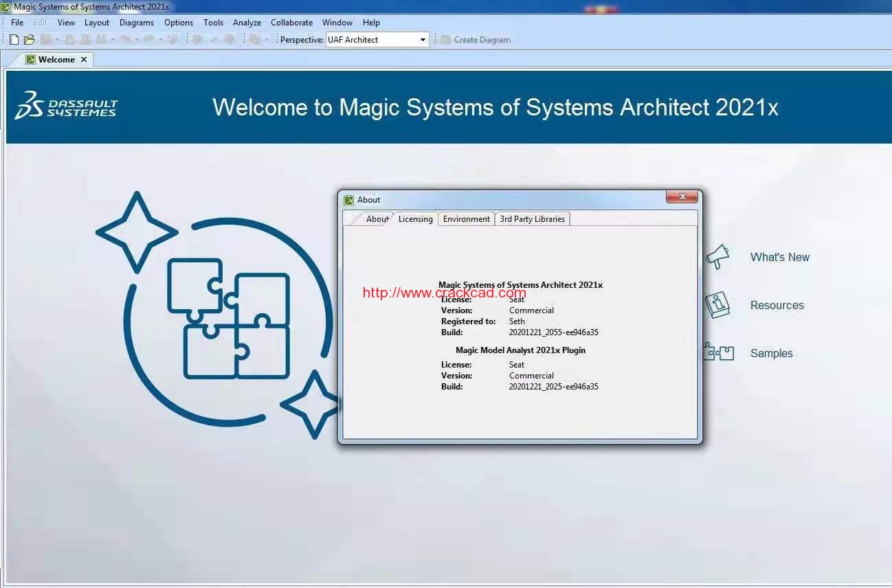Click the registered name 'Seth'

517,321
